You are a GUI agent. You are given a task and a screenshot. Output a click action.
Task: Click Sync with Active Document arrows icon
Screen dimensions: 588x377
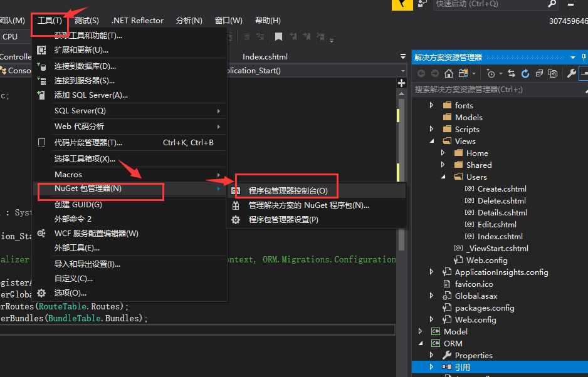[511, 73]
